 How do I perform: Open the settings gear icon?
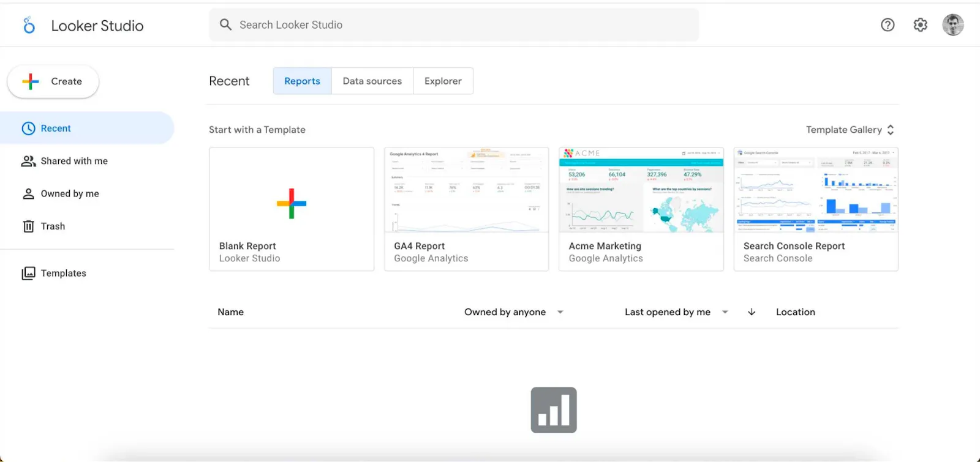click(x=920, y=25)
